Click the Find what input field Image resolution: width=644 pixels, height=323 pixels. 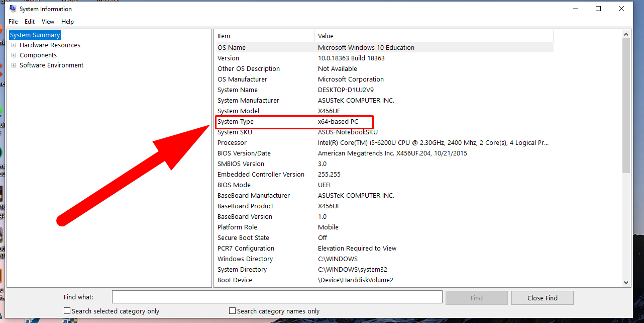277,297
